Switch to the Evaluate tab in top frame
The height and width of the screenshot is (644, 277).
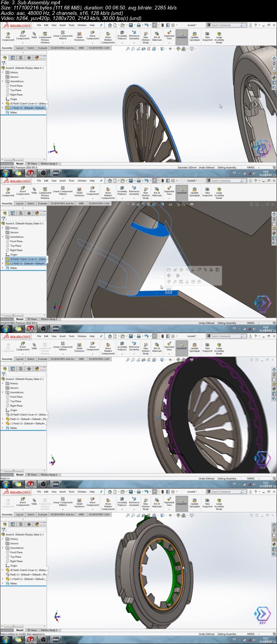point(42,48)
